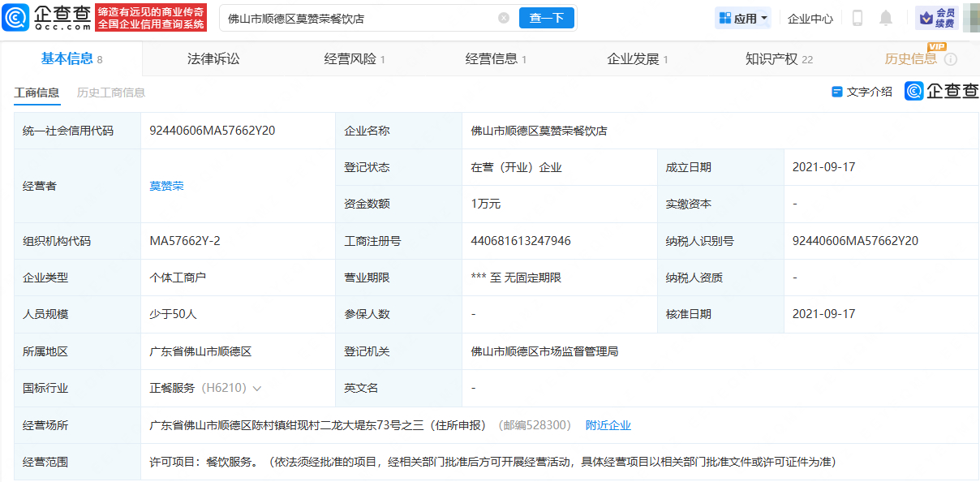Screen dimensions: 980x482
Task: Open 企业中心 link
Action: [810, 18]
